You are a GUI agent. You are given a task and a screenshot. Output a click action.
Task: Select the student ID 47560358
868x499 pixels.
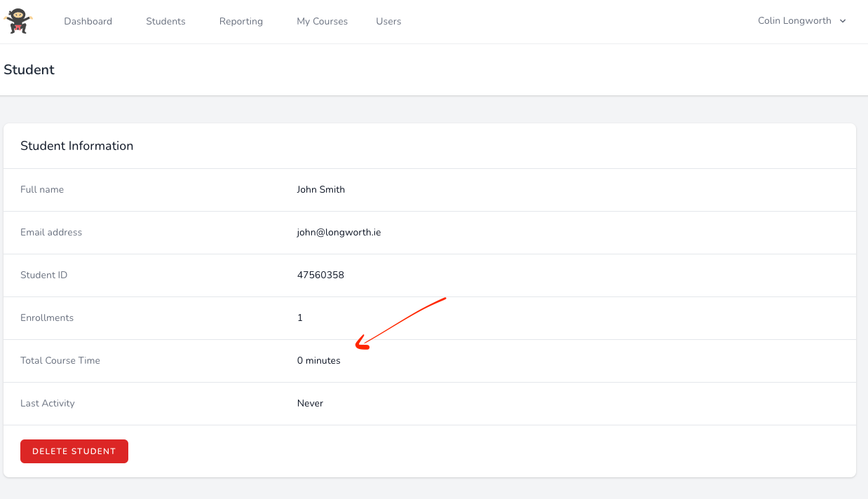pos(320,275)
